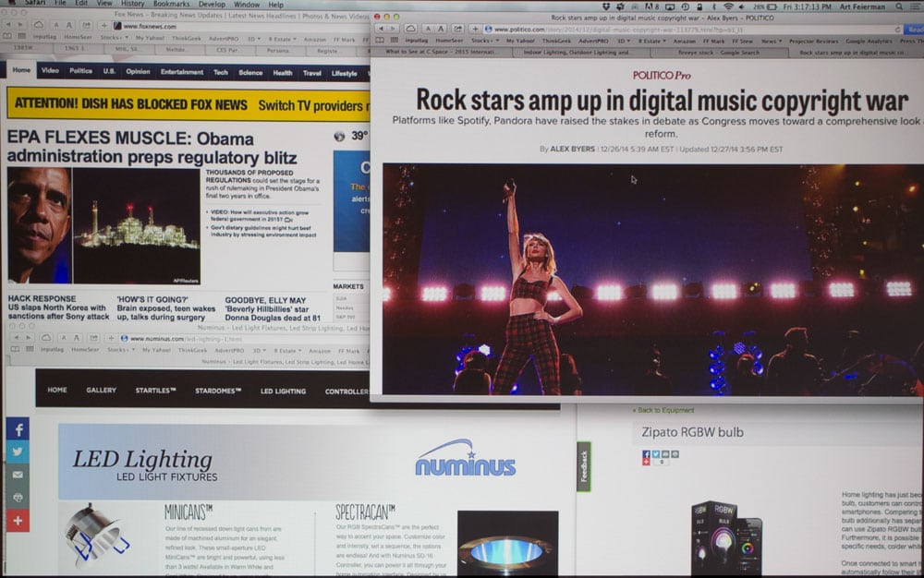The height and width of the screenshot is (578, 924).
Task: Open 'Hack Response' North Korea story
Action: (x=58, y=307)
